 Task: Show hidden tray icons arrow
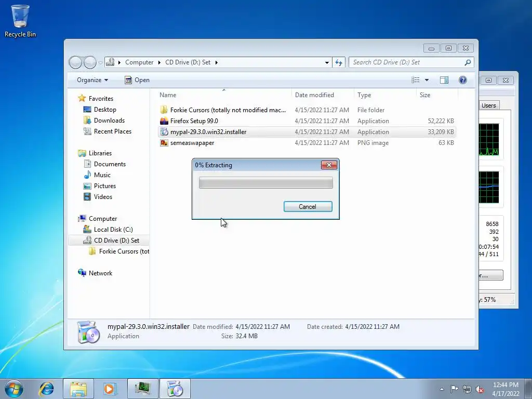click(x=442, y=389)
